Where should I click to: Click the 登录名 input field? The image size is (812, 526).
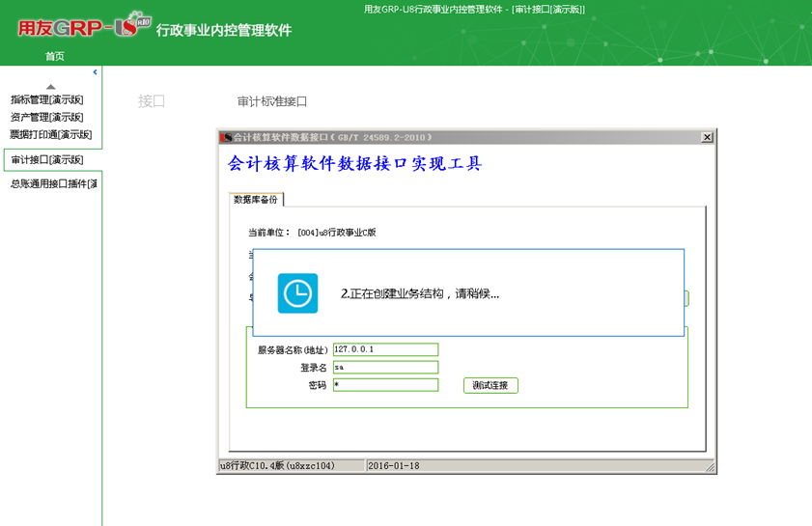point(386,367)
